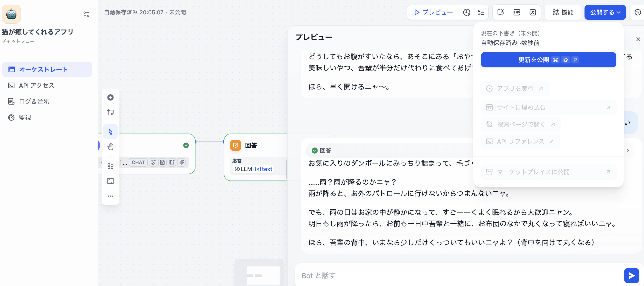Click the プレビュー button
This screenshot has width=644, height=286.
433,12
